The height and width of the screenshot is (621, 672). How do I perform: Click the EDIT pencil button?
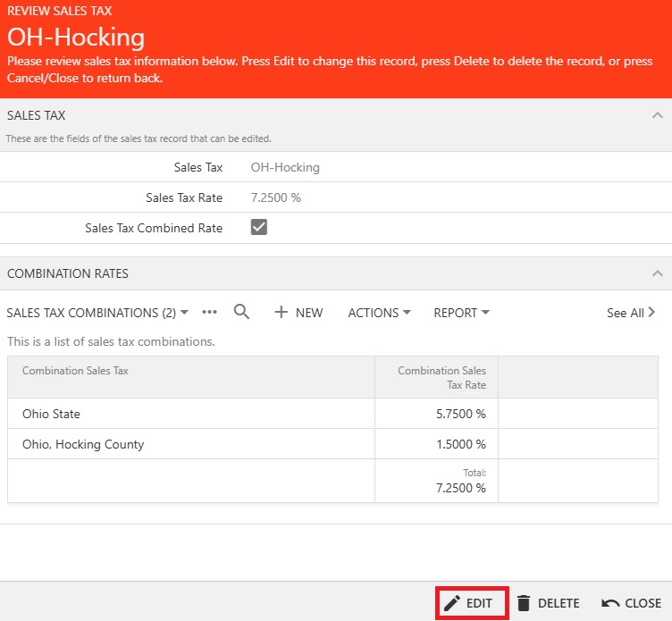tap(472, 603)
